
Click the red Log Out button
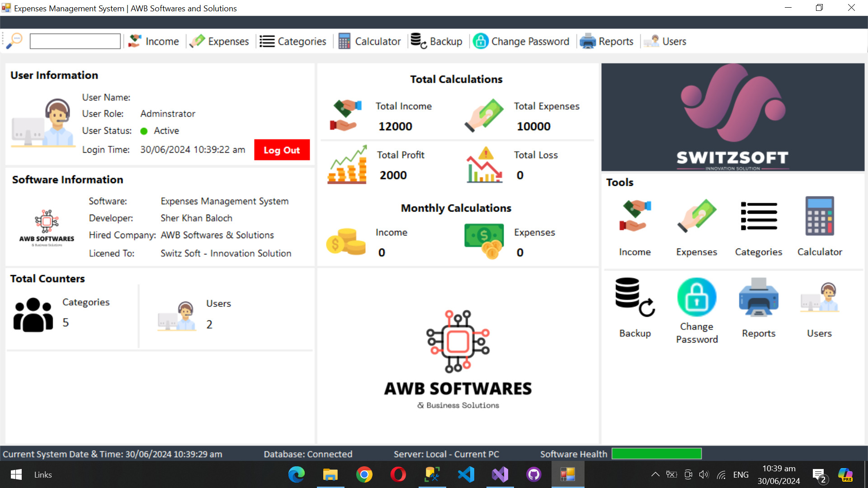(282, 150)
